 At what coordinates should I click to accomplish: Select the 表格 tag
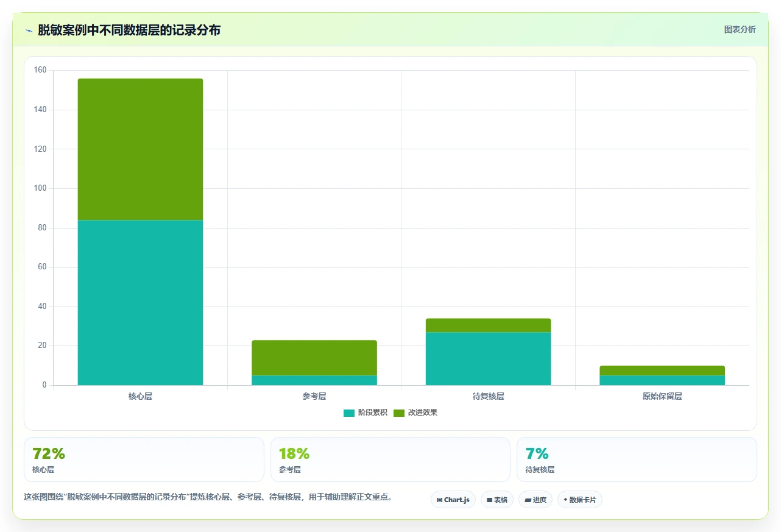[497, 500]
